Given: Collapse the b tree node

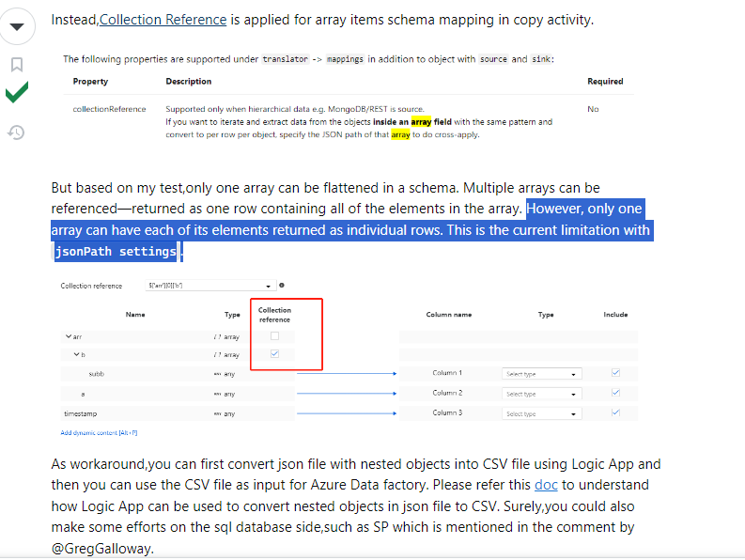Looking at the screenshot, I should [x=76, y=354].
